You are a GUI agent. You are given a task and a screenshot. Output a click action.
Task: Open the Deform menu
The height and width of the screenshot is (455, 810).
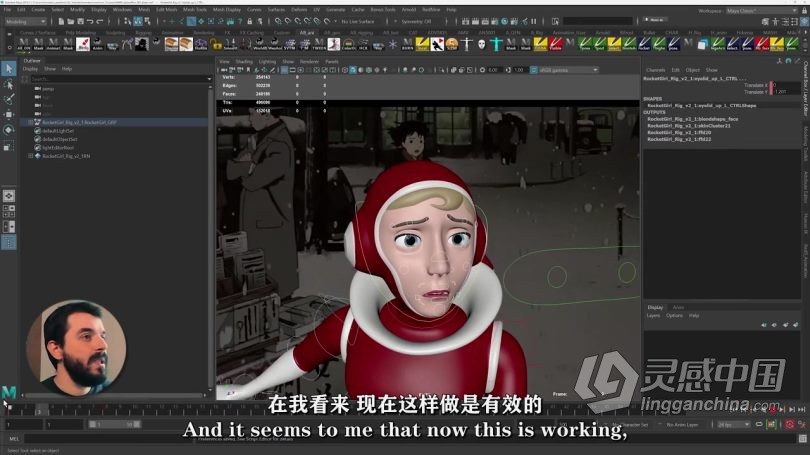pos(299,9)
